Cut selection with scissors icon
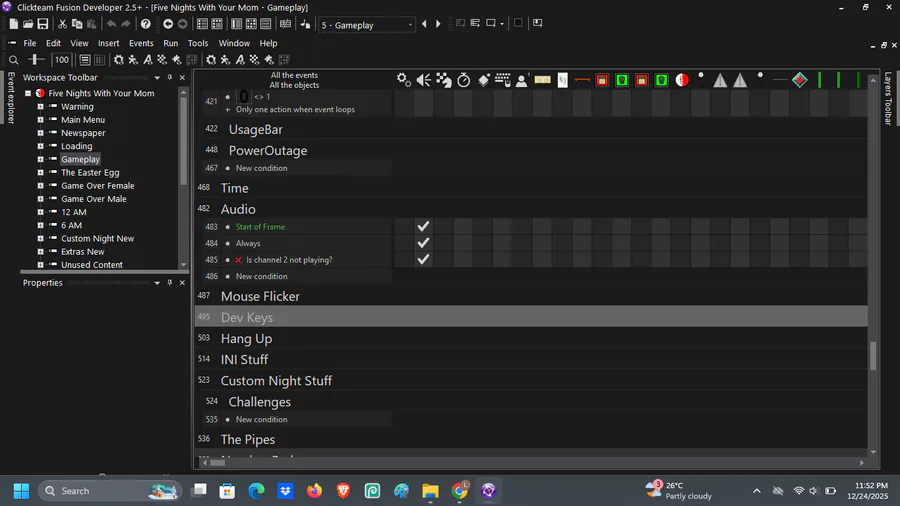 62,24
